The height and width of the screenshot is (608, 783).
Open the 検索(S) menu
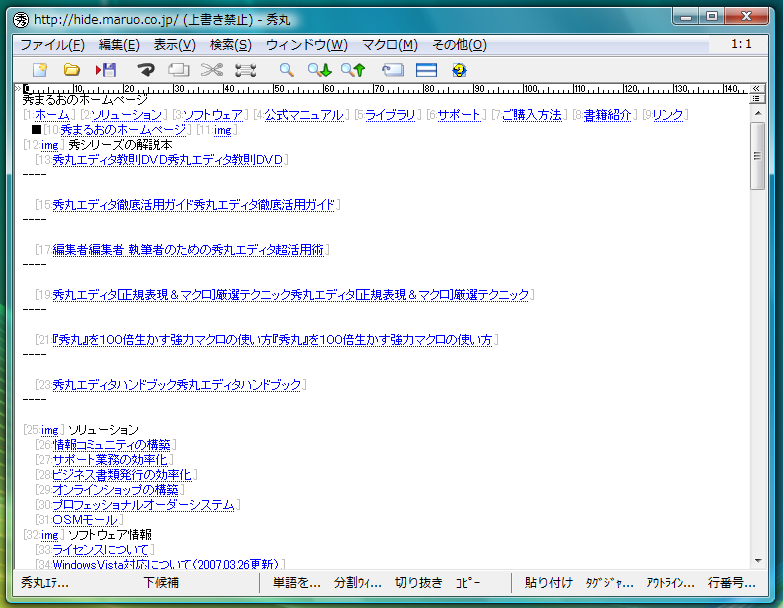pyautogui.click(x=230, y=45)
